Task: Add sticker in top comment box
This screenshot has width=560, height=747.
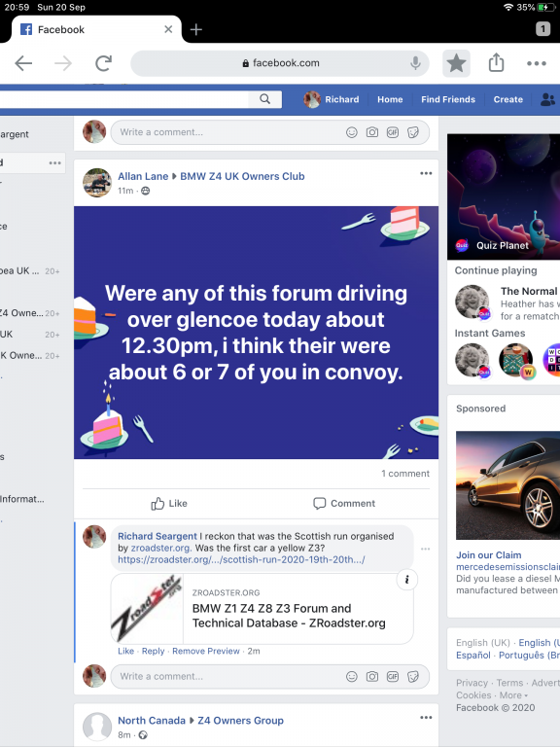Action: (413, 132)
